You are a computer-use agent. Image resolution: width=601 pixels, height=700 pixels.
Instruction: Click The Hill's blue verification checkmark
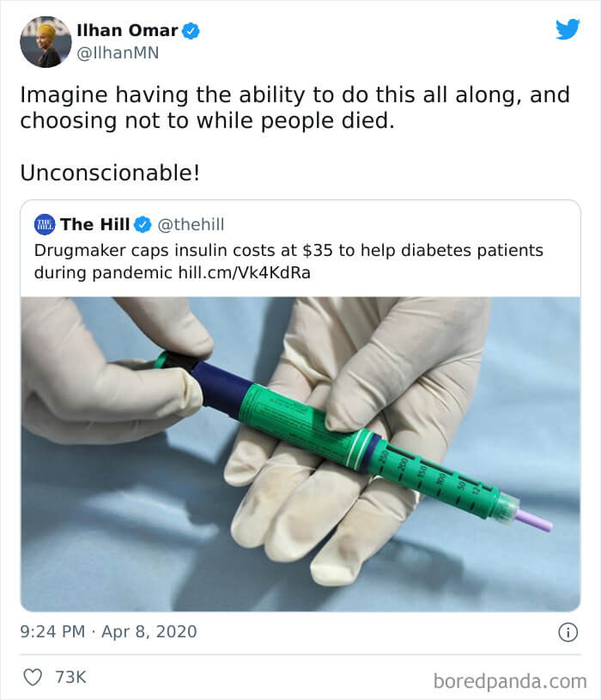click(x=139, y=223)
